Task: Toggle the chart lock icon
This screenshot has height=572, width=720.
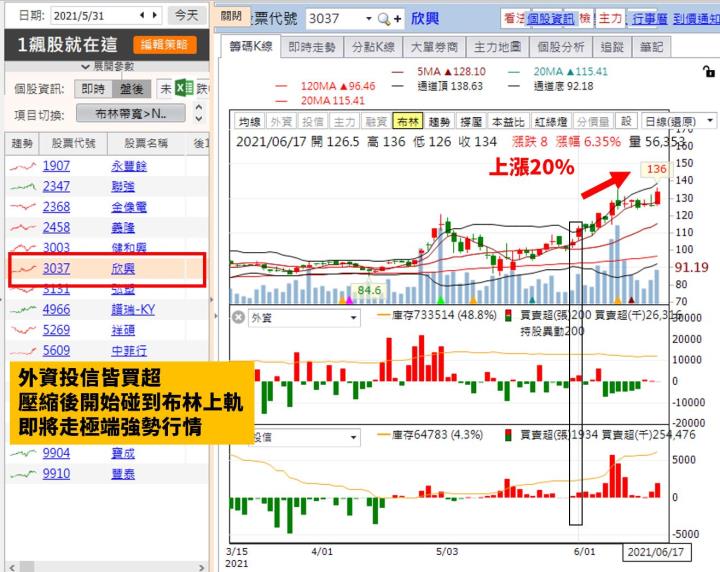Action: (709, 71)
